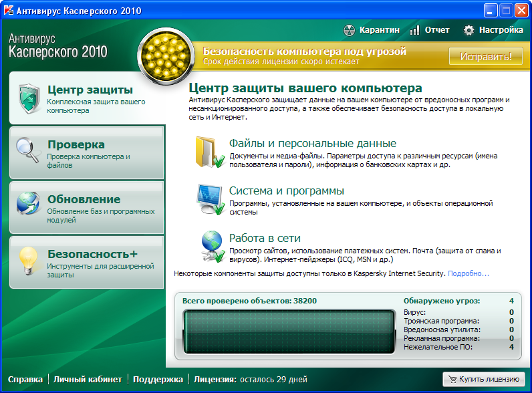Open the Личный кабинет link
Screen dimensions: 532x393
coord(88,380)
